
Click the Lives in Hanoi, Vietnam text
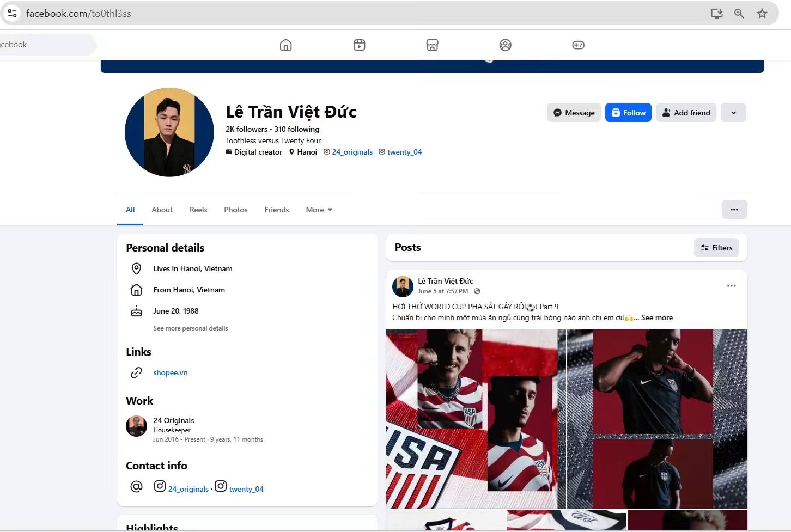(193, 269)
